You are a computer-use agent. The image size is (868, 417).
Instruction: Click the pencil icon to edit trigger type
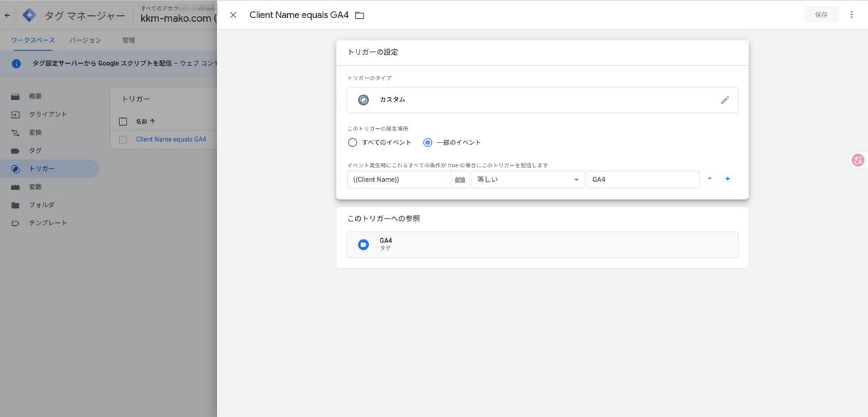(x=725, y=100)
